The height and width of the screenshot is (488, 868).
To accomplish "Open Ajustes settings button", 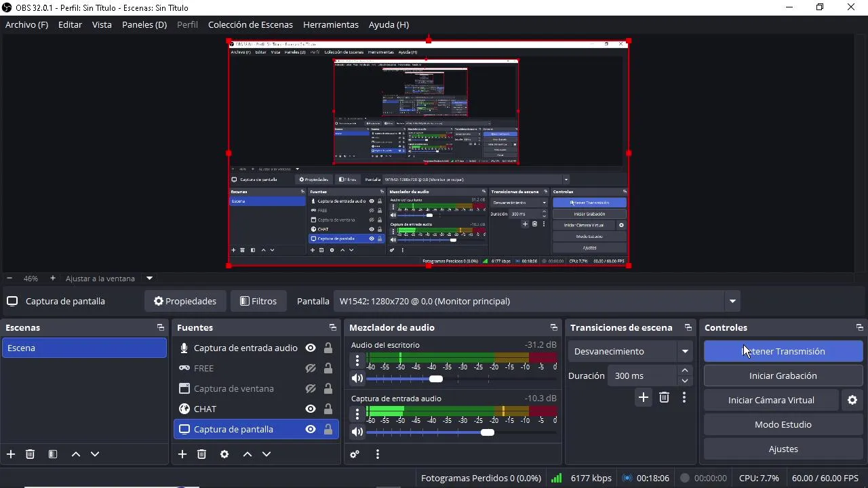I will (783, 449).
